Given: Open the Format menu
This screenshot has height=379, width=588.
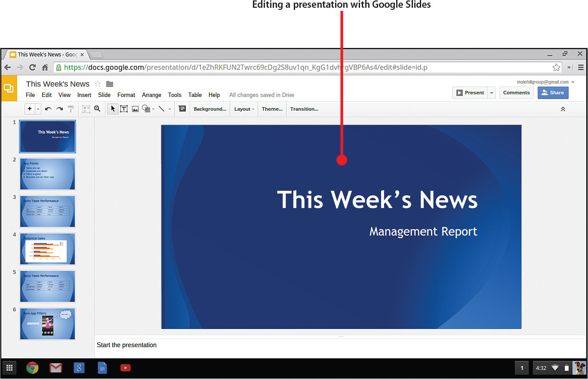Looking at the screenshot, I should point(126,95).
